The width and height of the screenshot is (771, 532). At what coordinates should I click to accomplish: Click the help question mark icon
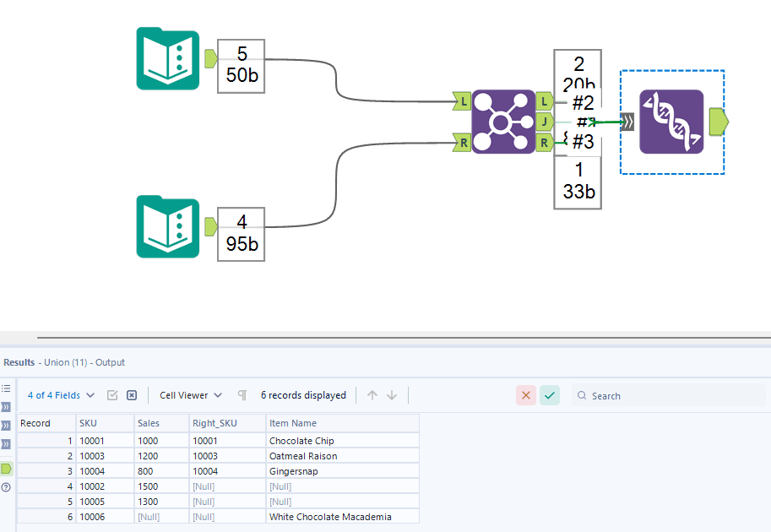(x=7, y=487)
